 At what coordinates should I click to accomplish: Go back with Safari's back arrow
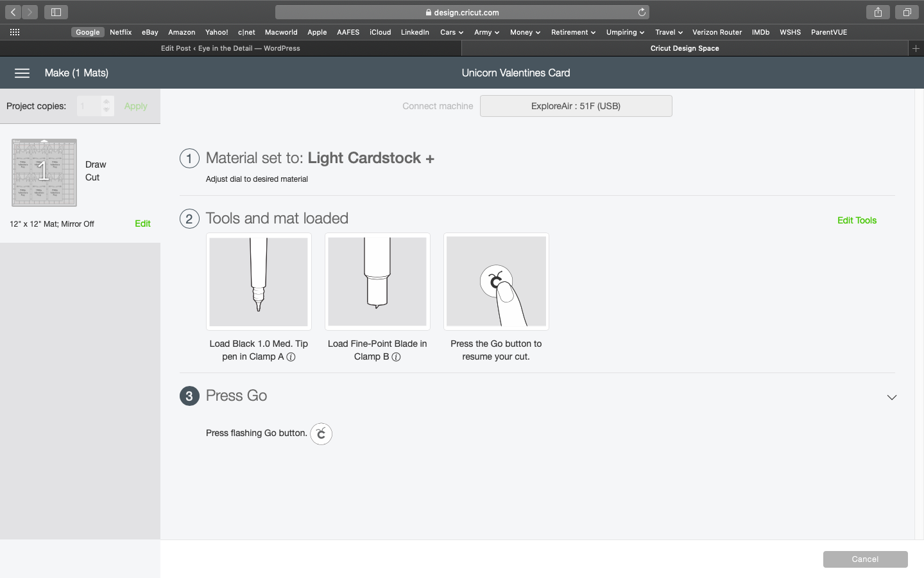[x=13, y=12]
